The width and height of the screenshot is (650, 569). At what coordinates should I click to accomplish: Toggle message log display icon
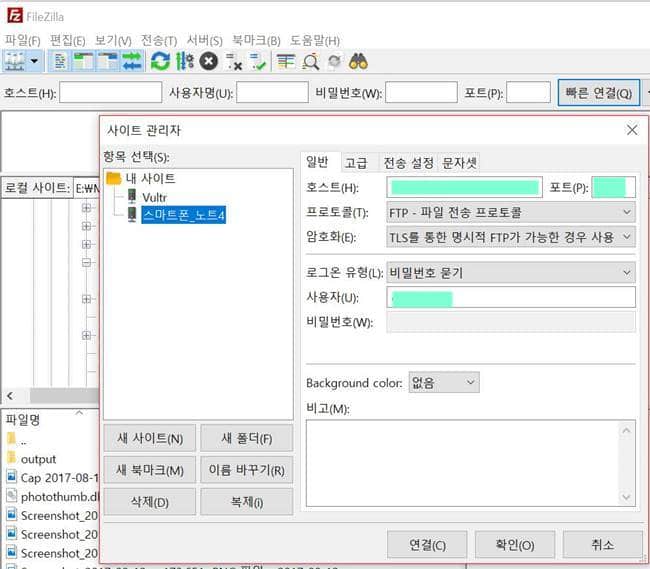coord(60,61)
